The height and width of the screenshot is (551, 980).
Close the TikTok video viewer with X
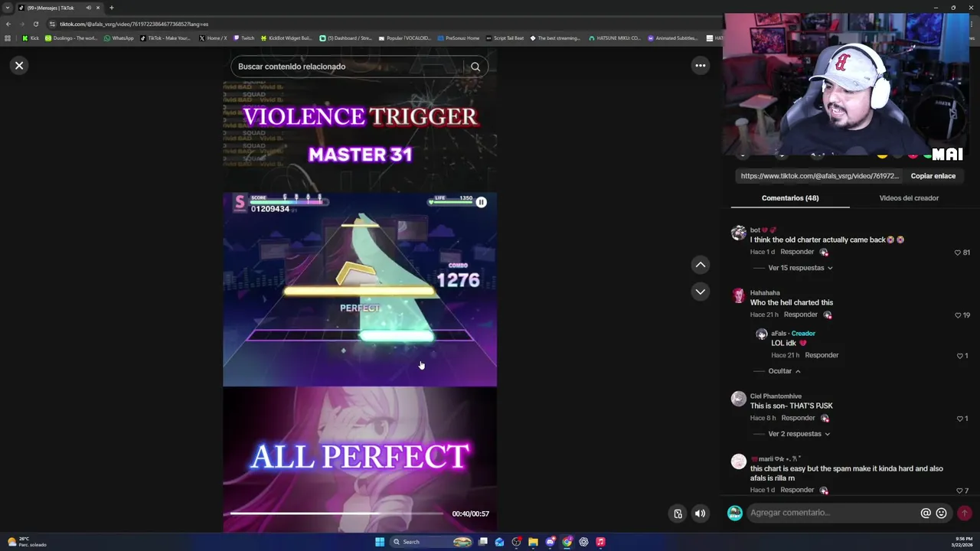point(19,66)
